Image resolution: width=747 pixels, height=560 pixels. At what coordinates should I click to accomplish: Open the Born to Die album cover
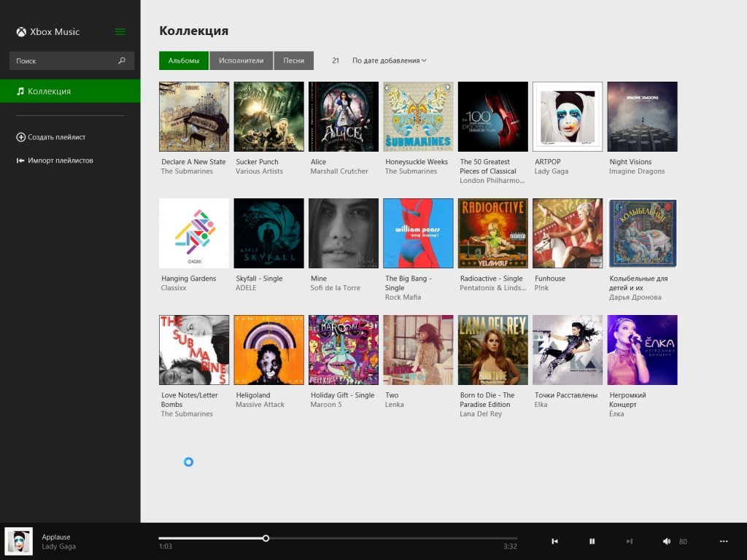(493, 350)
